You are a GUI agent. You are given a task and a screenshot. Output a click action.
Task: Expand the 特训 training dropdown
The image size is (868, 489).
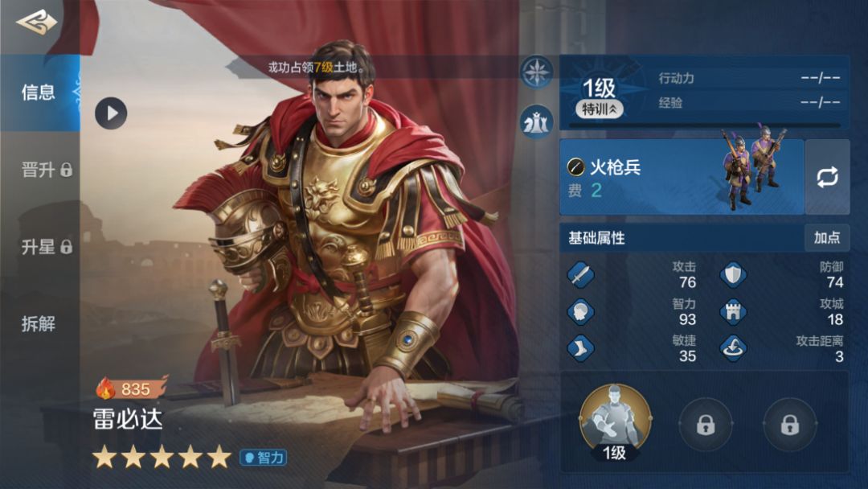click(600, 109)
